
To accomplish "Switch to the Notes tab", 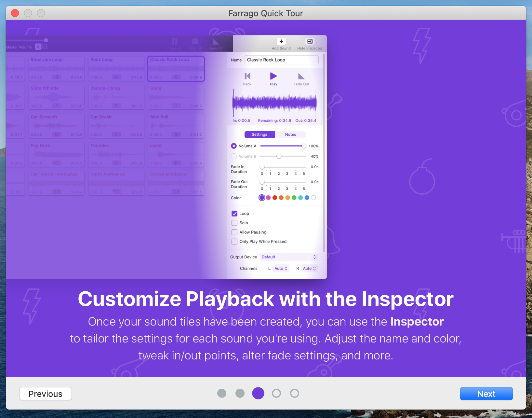I will click(x=290, y=134).
